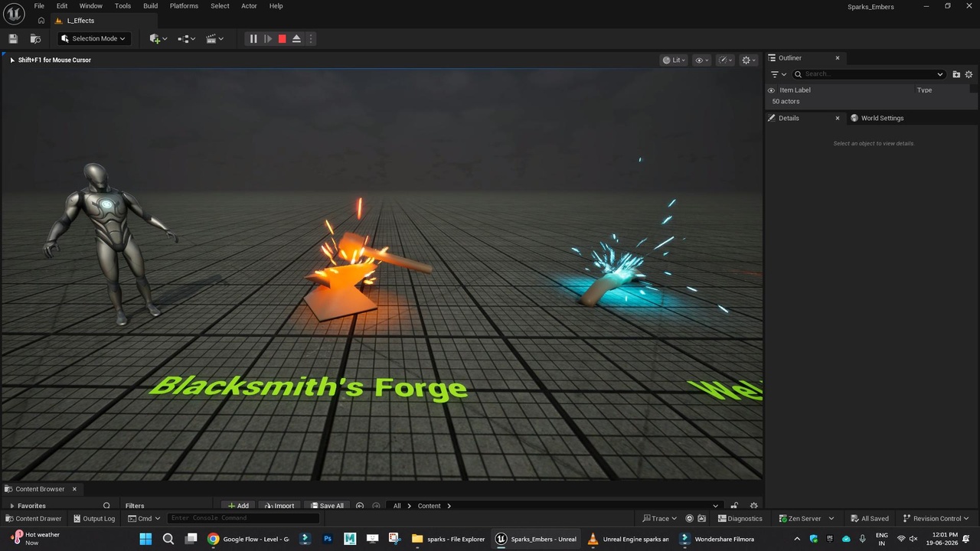Image resolution: width=980 pixels, height=551 pixels.
Task: Expand the Selection Mode dropdown
Action: [93, 38]
